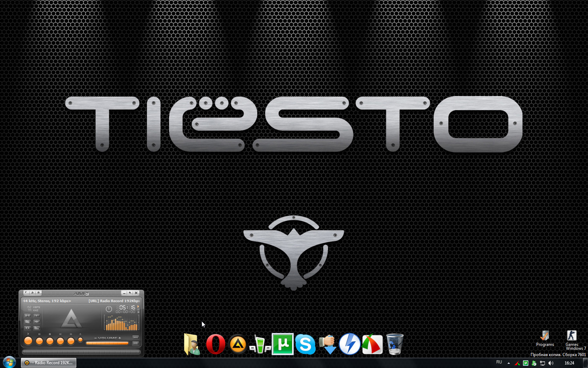Click the AIMP power/timer icon
Viewport: 588px width, 368px height.
pyautogui.click(x=109, y=309)
